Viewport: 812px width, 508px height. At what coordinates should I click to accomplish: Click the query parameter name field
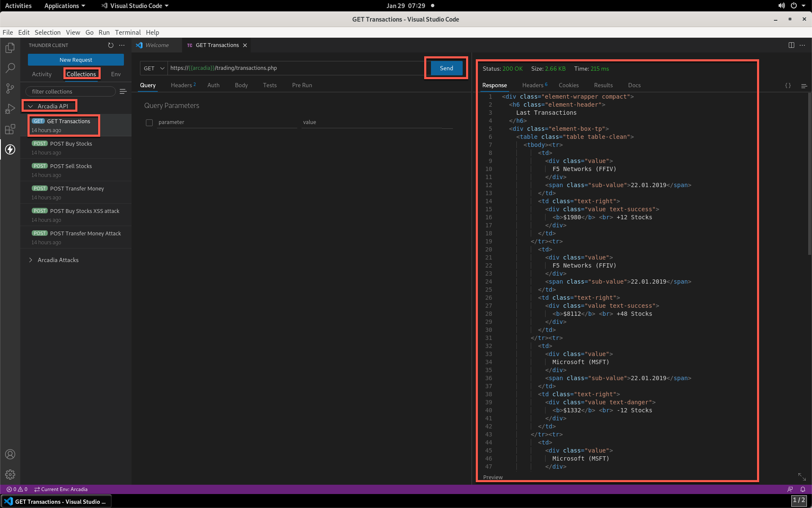227,122
